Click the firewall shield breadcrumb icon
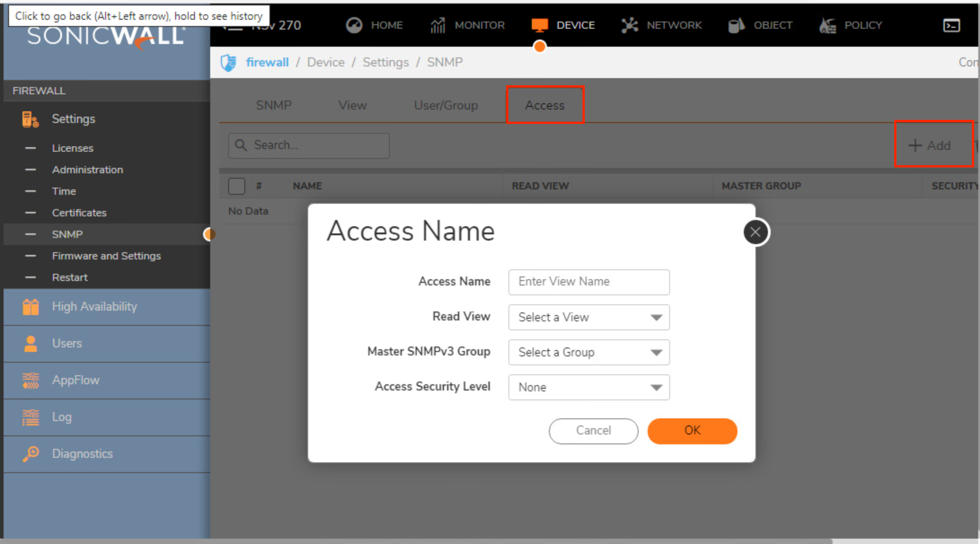The image size is (980, 544). tap(229, 62)
